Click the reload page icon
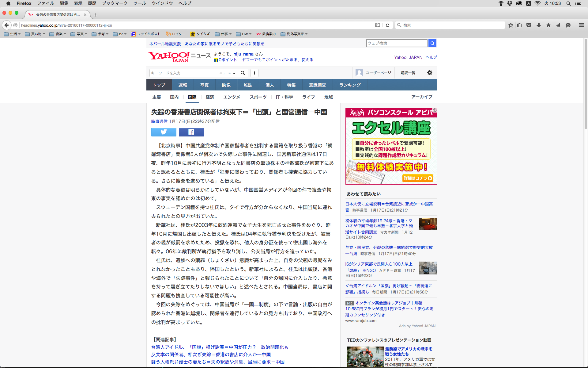This screenshot has width=588, height=368. [387, 25]
